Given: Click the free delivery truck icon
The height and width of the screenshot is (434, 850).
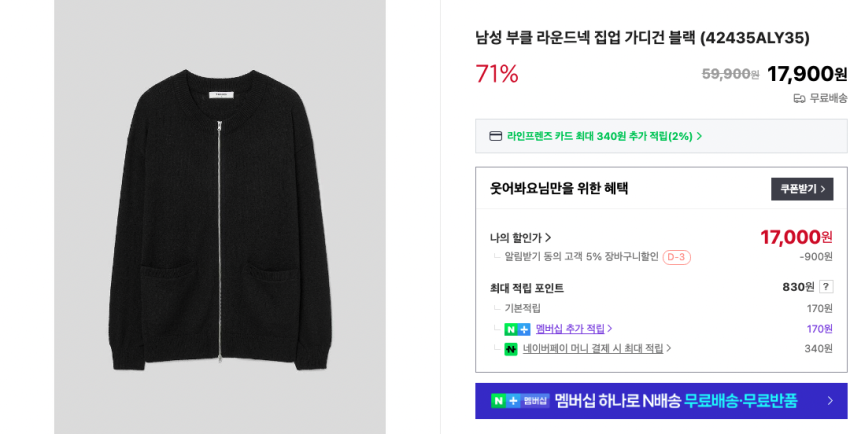Looking at the screenshot, I should coord(799,98).
